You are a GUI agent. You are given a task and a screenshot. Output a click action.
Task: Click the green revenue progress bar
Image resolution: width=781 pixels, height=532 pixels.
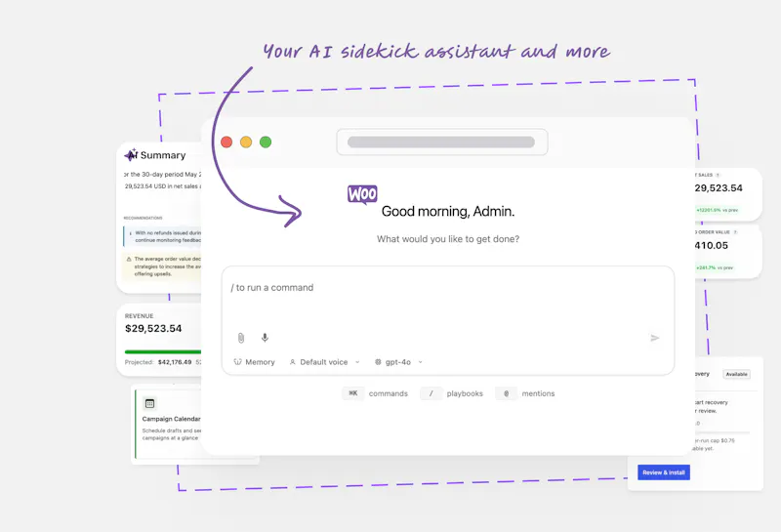(163, 351)
